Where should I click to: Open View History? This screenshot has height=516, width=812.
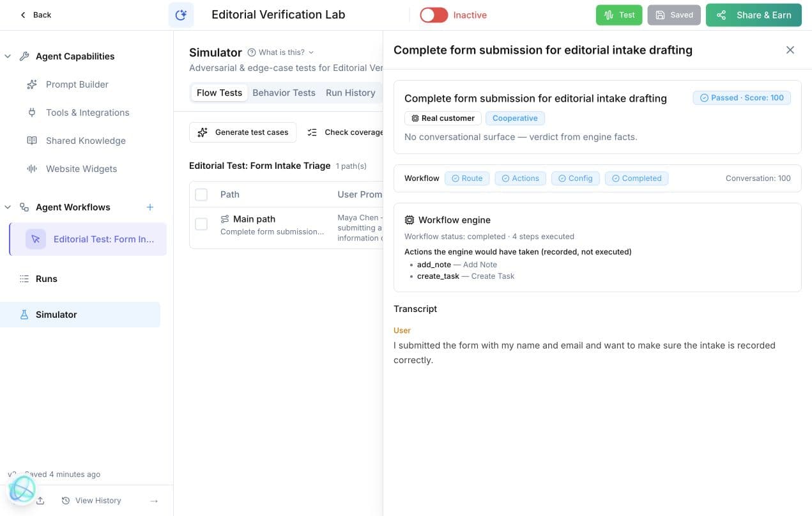[x=91, y=501]
